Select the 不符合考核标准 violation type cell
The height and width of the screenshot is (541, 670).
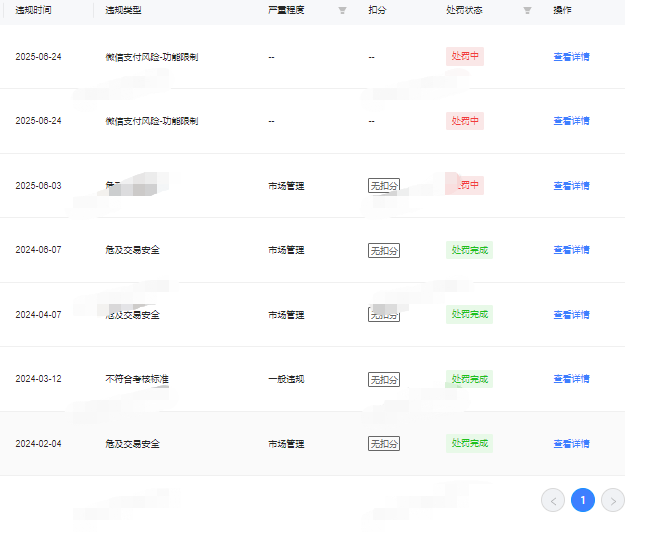[x=136, y=380]
